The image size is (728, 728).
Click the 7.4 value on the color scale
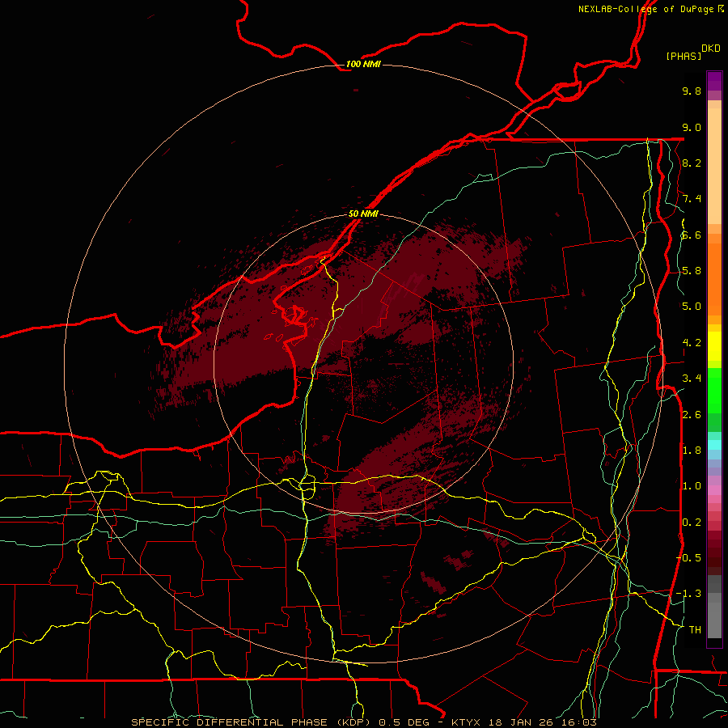(x=692, y=199)
